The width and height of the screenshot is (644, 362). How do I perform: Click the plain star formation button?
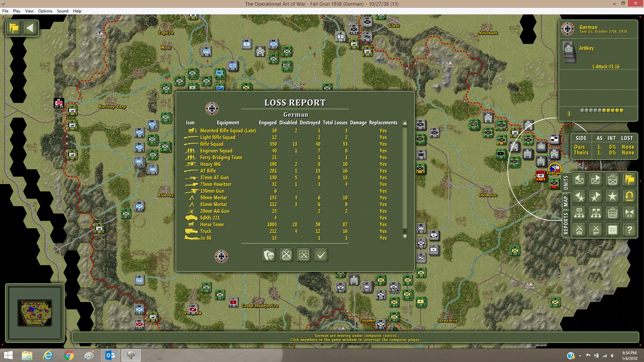coord(612,197)
